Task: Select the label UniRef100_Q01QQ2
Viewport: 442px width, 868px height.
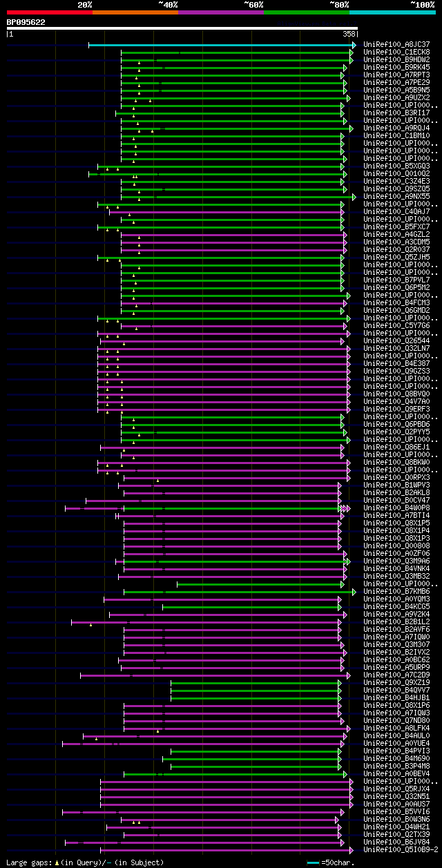Action: 396,173
